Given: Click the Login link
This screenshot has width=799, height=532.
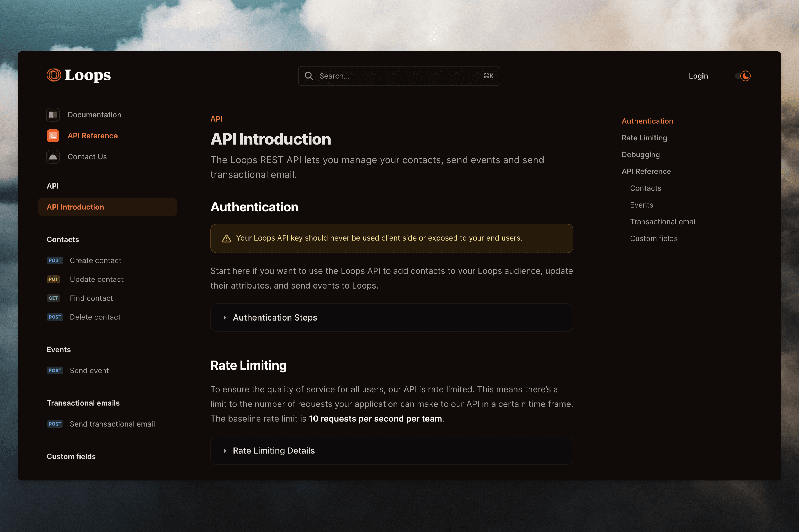Looking at the screenshot, I should click(698, 76).
